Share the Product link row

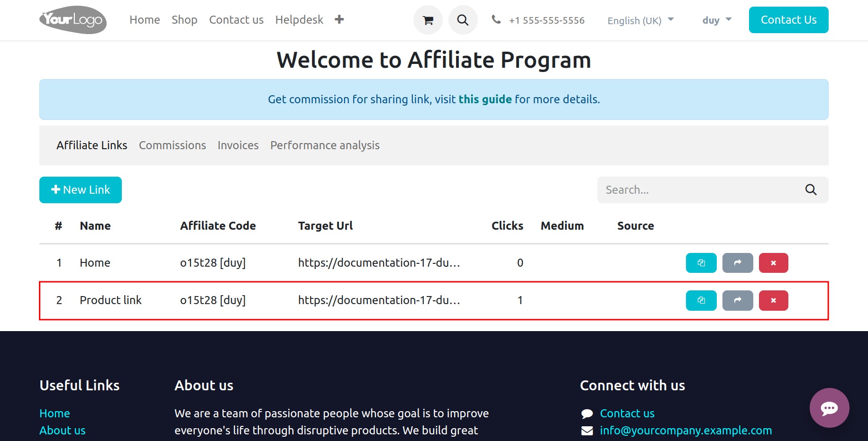[738, 300]
